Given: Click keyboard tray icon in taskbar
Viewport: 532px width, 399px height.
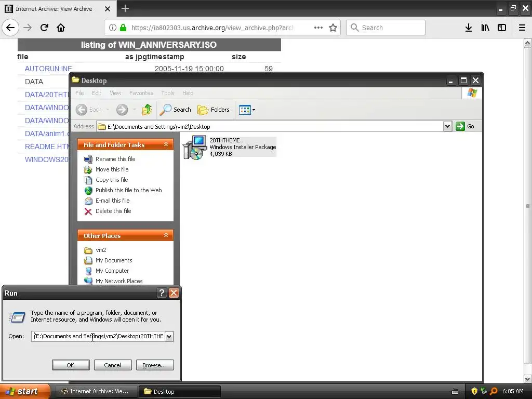Looking at the screenshot, I should 455,392.
